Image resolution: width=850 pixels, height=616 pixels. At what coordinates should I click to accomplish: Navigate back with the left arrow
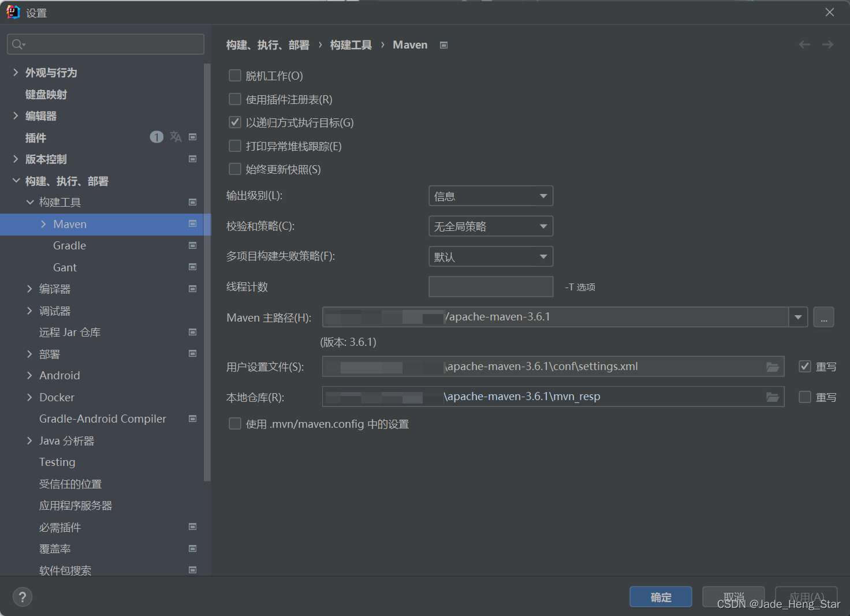click(804, 44)
